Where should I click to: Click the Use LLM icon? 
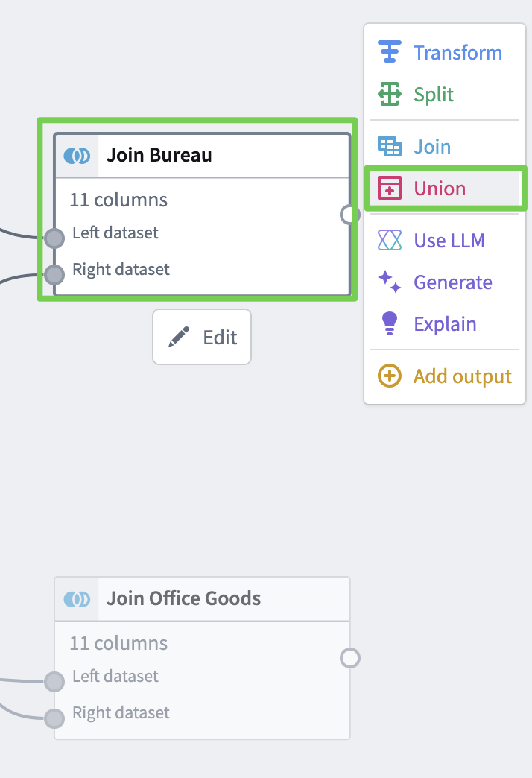click(390, 241)
